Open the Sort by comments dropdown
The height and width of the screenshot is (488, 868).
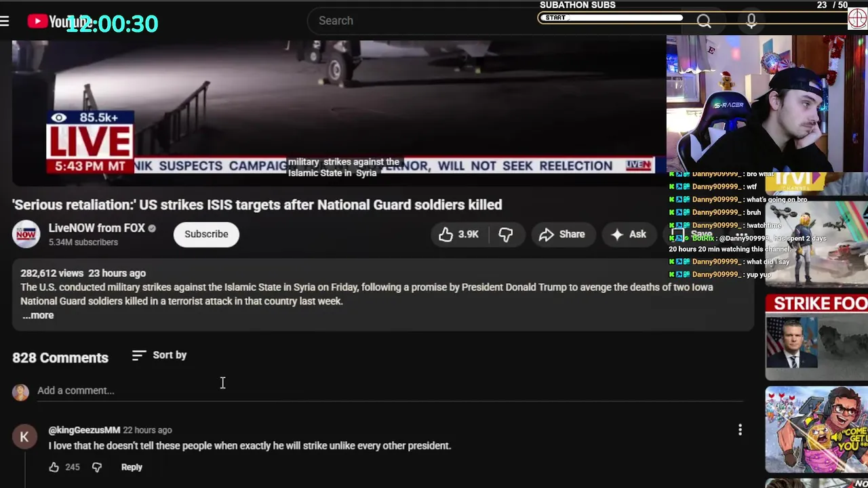click(159, 355)
